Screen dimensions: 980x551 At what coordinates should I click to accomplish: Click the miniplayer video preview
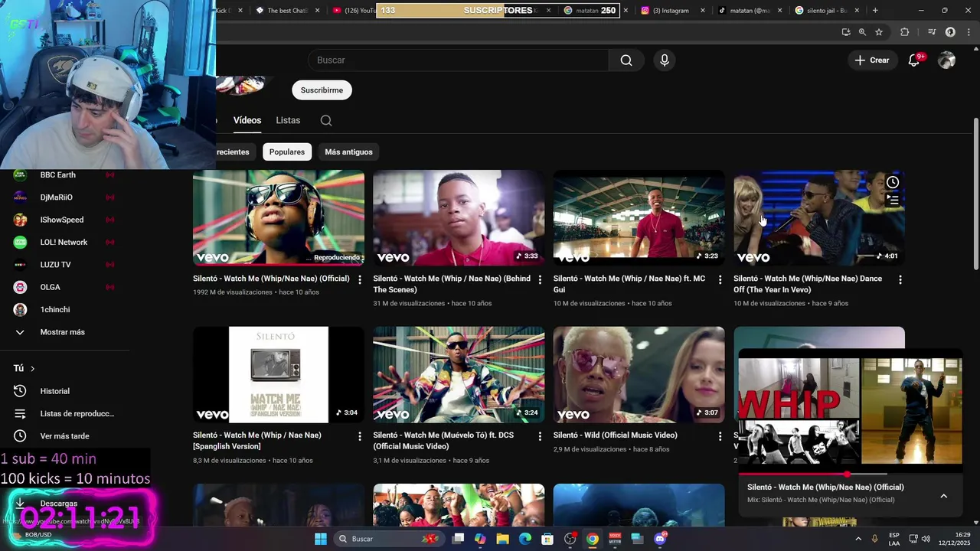point(850,411)
